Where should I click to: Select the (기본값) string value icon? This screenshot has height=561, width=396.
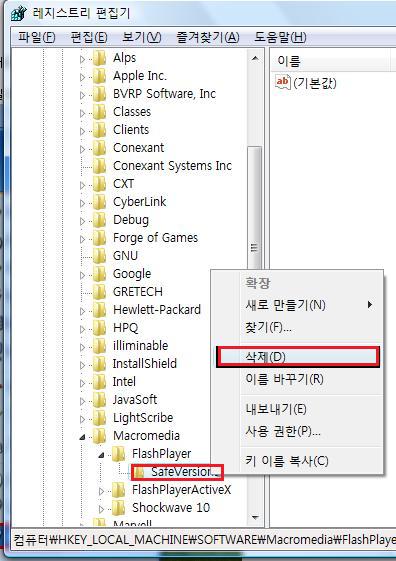(283, 82)
